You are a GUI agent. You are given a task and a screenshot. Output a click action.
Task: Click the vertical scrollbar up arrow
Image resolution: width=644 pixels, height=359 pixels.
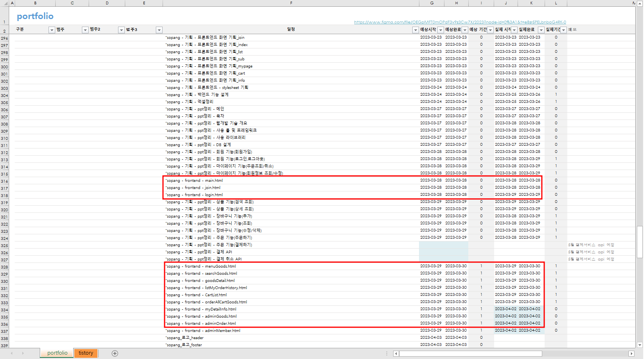pyautogui.click(x=640, y=3)
